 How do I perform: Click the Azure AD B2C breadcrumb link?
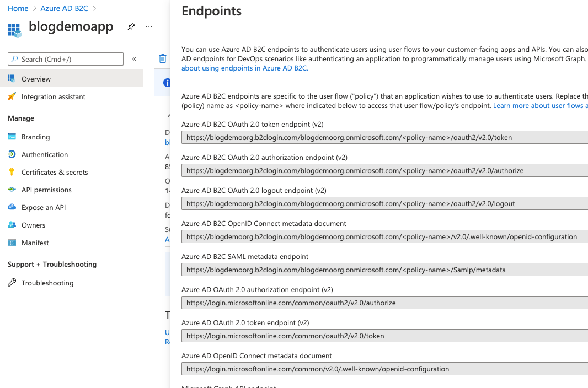click(64, 8)
